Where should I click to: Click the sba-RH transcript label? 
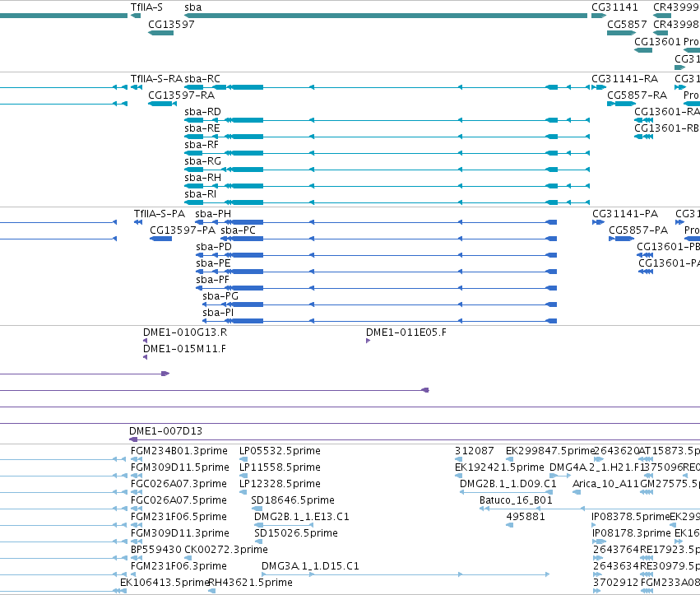coord(202,177)
